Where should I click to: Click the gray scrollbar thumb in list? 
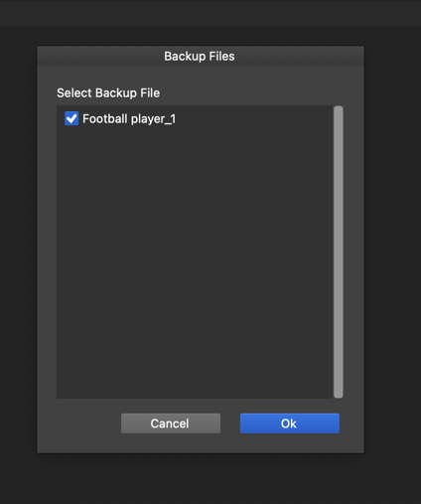339,252
